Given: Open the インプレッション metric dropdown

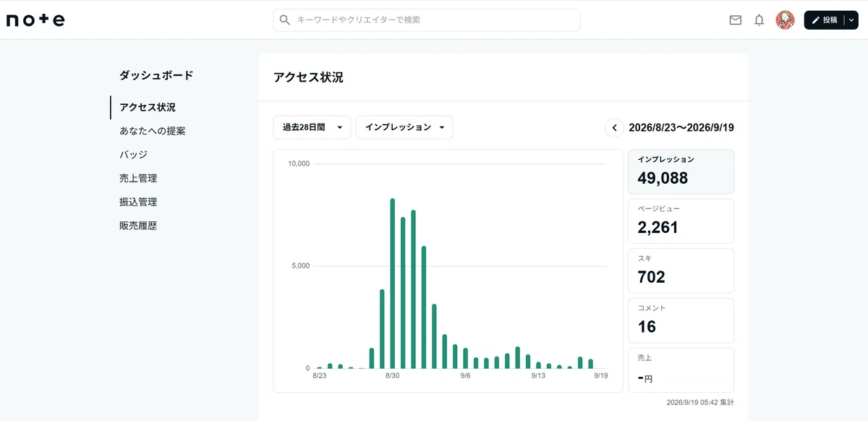Looking at the screenshot, I should tap(404, 127).
